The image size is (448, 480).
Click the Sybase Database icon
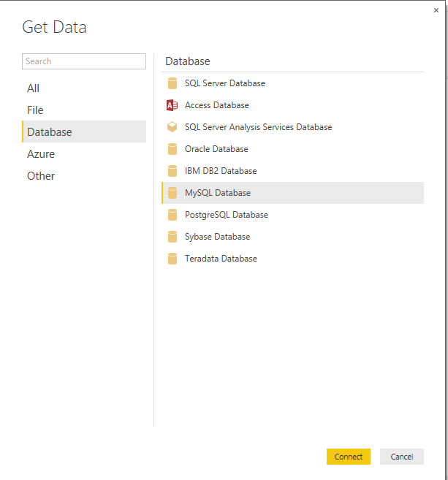click(172, 237)
